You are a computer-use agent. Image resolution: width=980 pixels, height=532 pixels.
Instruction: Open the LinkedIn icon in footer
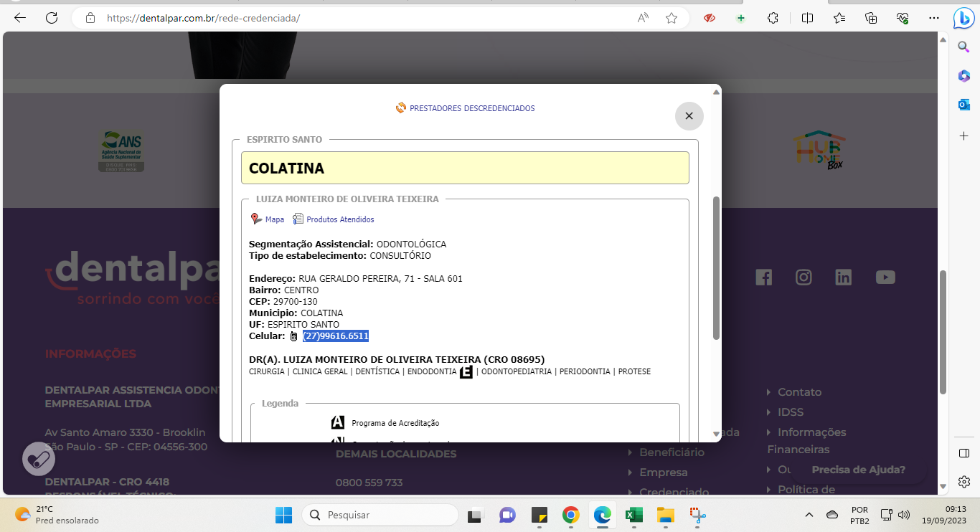(844, 277)
